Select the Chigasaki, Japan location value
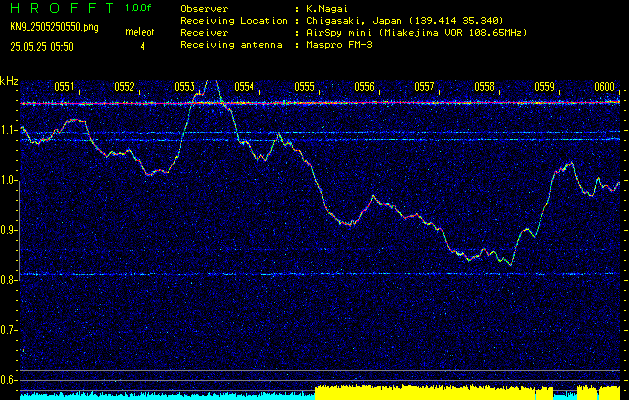This screenshot has width=629, height=400. point(403,20)
